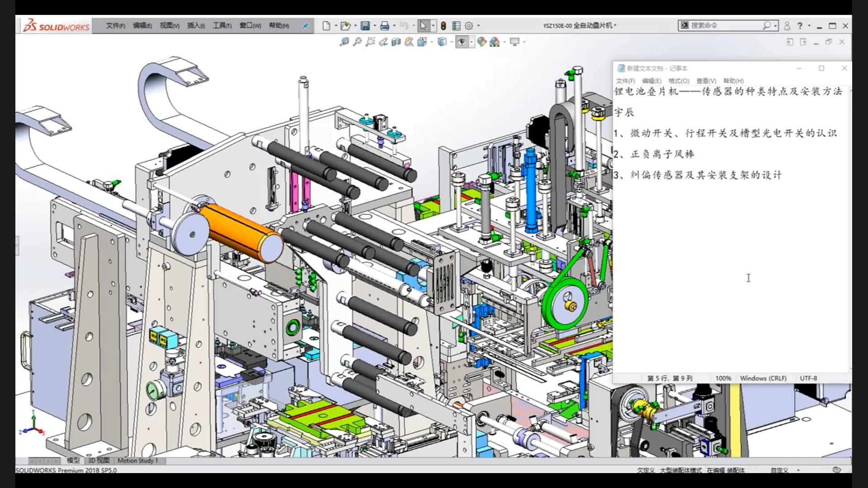868x488 pixels.
Task: Activate the Select cursor tool
Action: pyautogui.click(x=423, y=26)
